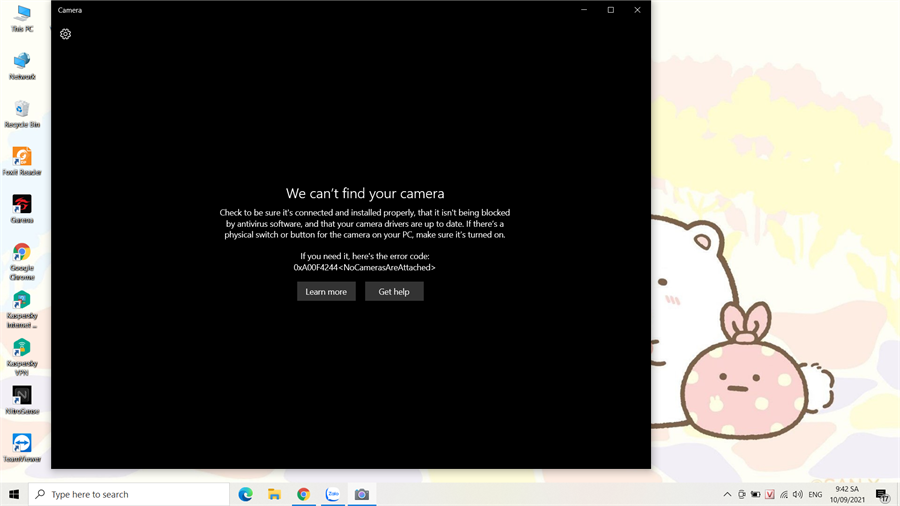The width and height of the screenshot is (900, 506).
Task: Open File Explorer from the taskbar
Action: pyautogui.click(x=274, y=494)
